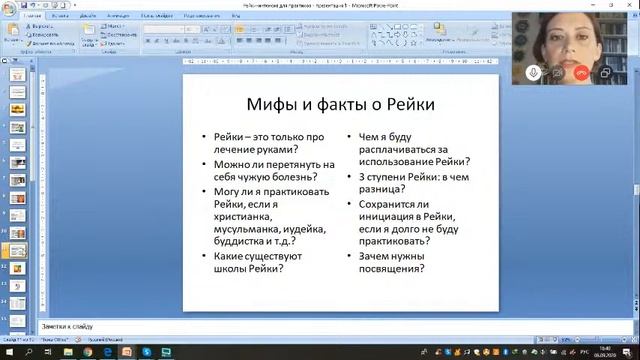Toggle text shadow formatting
The width and height of the screenshot is (640, 360).
tap(186, 41)
